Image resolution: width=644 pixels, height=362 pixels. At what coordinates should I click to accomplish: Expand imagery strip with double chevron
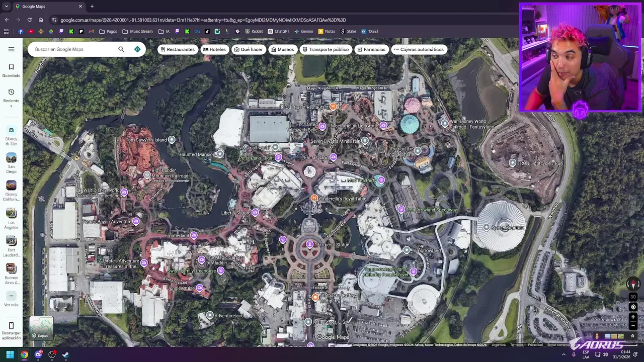(x=633, y=336)
